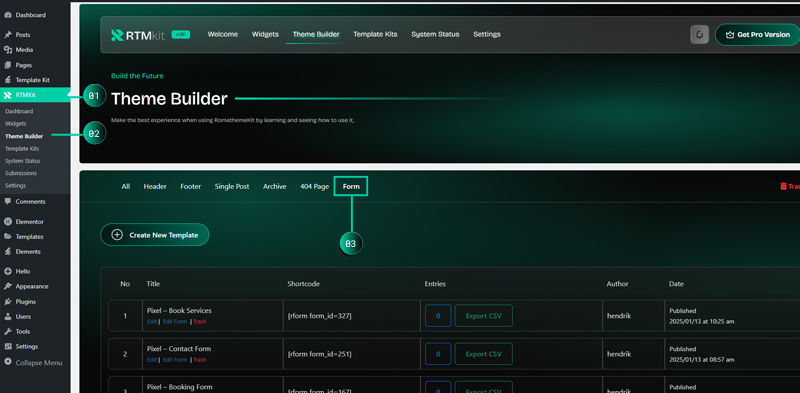
Task: Click the Templates folder icon
Action: [x=8, y=237]
